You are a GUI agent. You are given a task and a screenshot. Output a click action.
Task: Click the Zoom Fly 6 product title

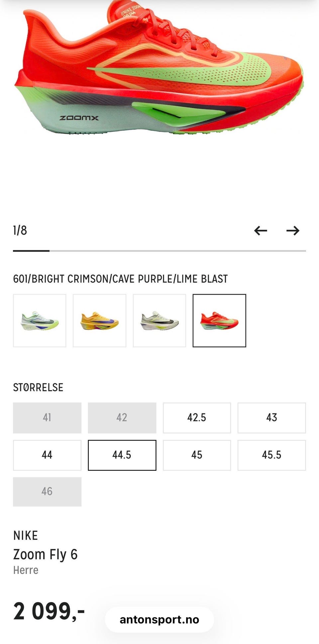45,554
